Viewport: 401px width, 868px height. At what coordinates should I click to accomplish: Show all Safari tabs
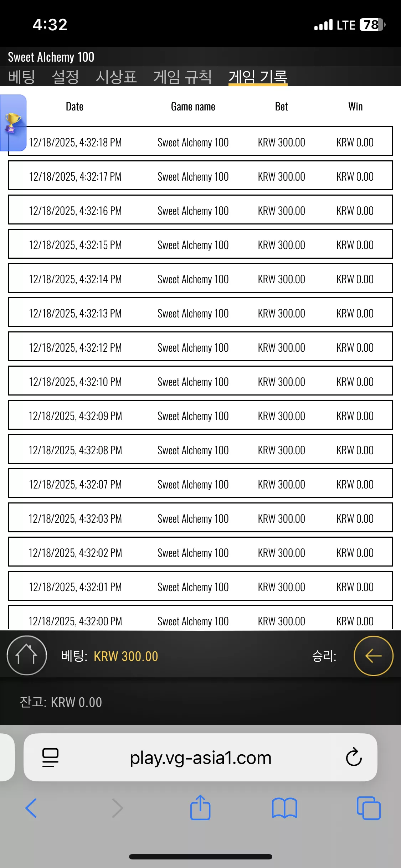click(369, 808)
